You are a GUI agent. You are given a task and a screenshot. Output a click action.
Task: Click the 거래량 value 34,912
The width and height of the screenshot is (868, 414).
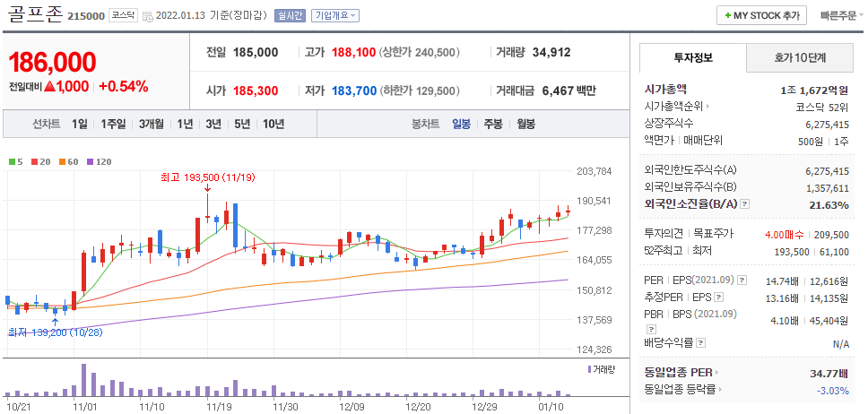pos(551,53)
